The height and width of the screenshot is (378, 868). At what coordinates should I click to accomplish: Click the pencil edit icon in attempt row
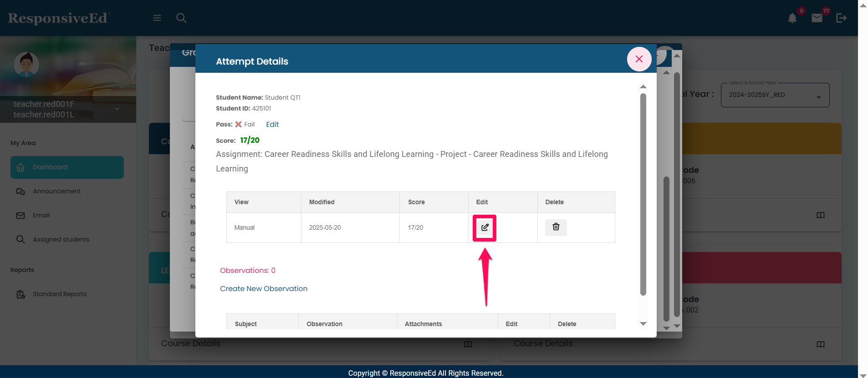pos(485,227)
